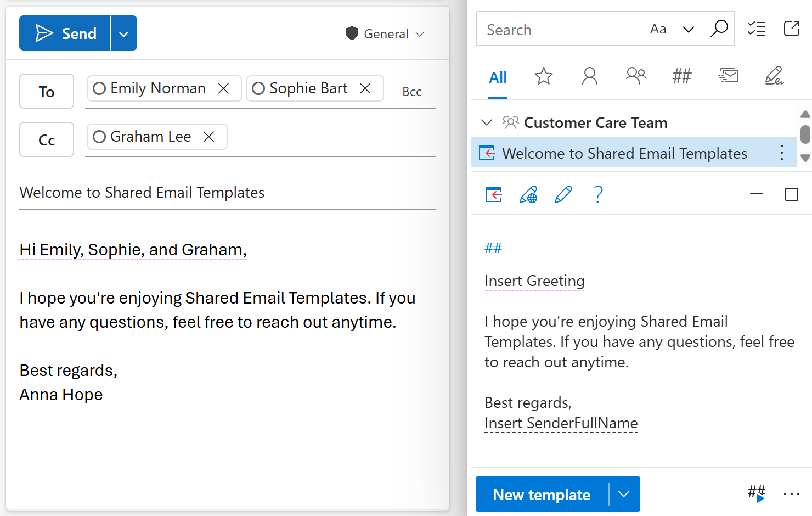This screenshot has height=516, width=812.
Task: Maximize the template preview pane
Action: (792, 194)
